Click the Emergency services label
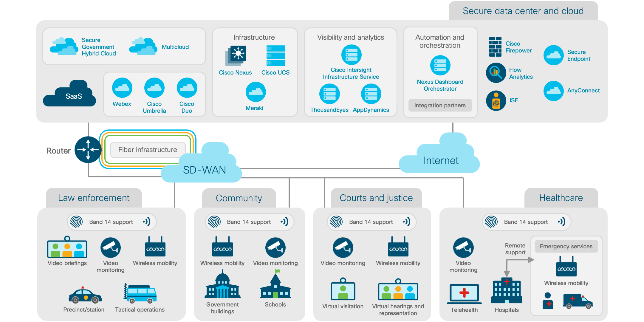The height and width of the screenshot is (322, 644). pos(566,246)
